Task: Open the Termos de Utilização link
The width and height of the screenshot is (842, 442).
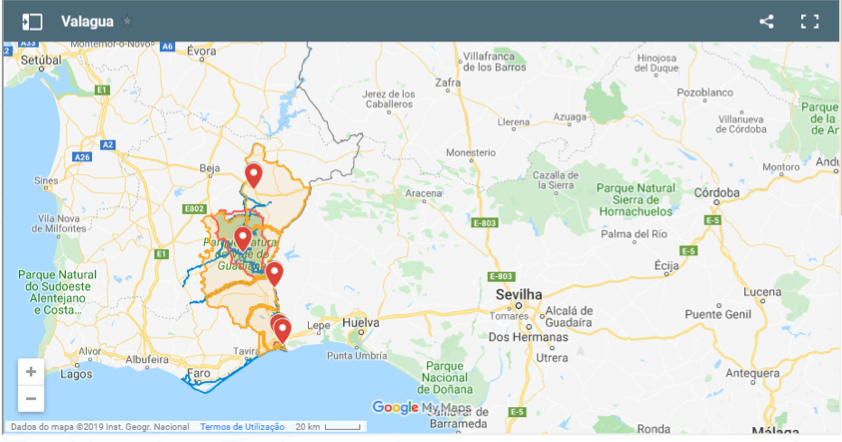Action: click(x=242, y=427)
